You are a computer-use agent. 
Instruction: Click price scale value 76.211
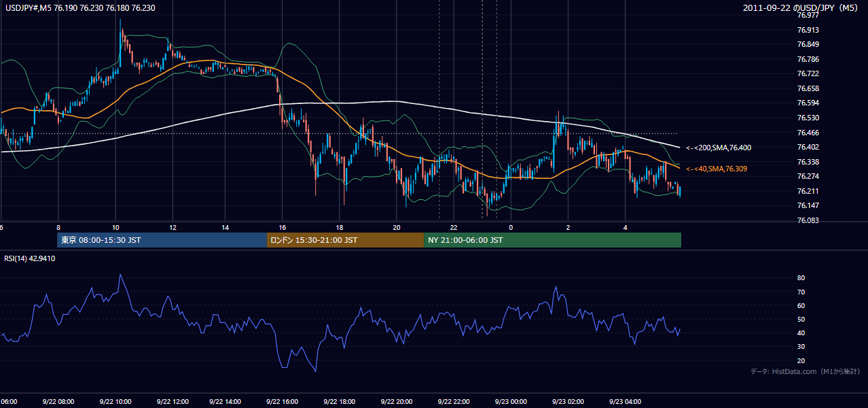(808, 191)
